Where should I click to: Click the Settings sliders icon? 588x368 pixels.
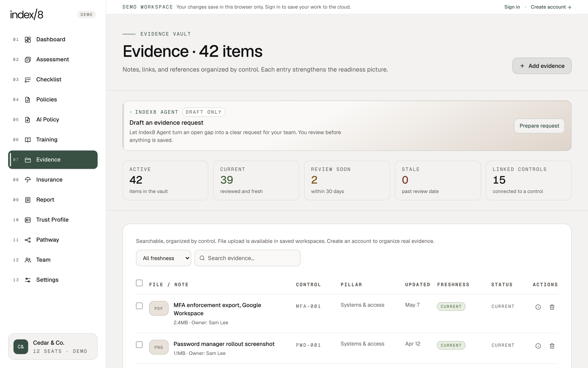(x=28, y=280)
